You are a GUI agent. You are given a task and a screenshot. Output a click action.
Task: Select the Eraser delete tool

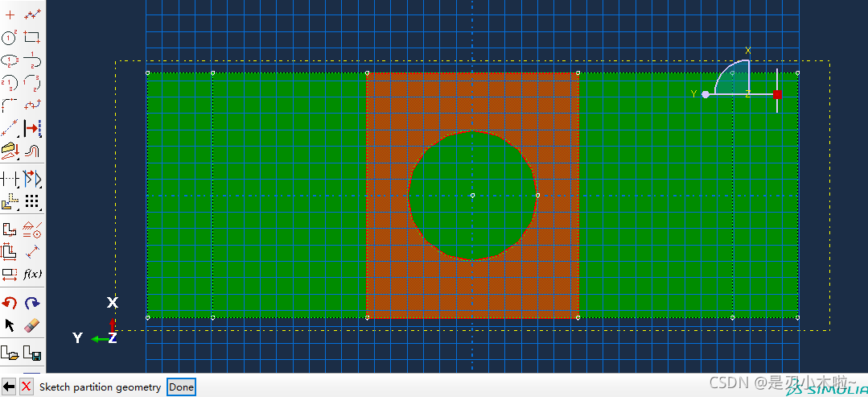click(32, 325)
